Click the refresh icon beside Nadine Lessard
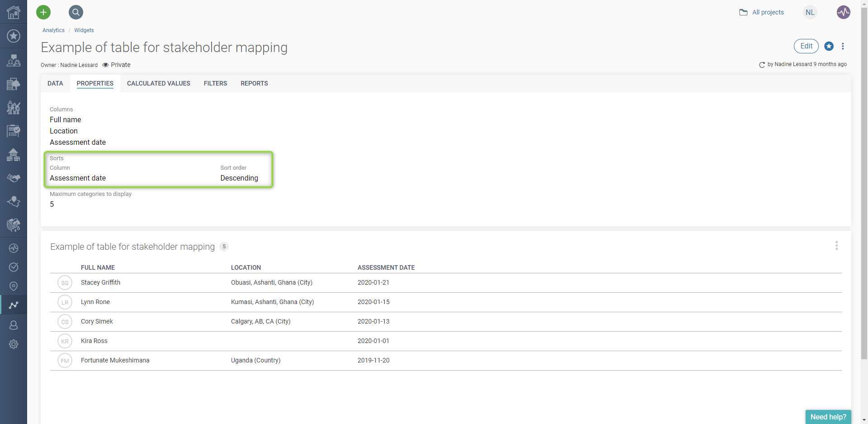868x424 pixels. click(762, 65)
